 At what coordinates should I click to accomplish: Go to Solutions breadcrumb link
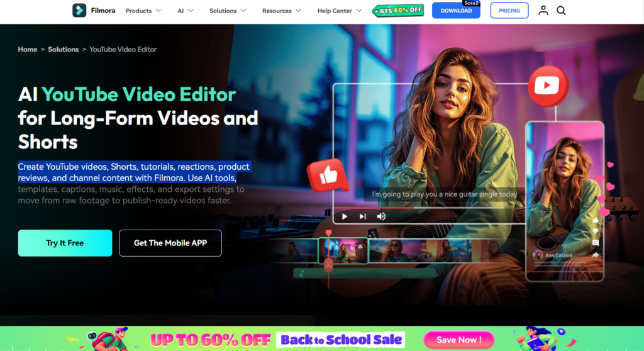64,49
